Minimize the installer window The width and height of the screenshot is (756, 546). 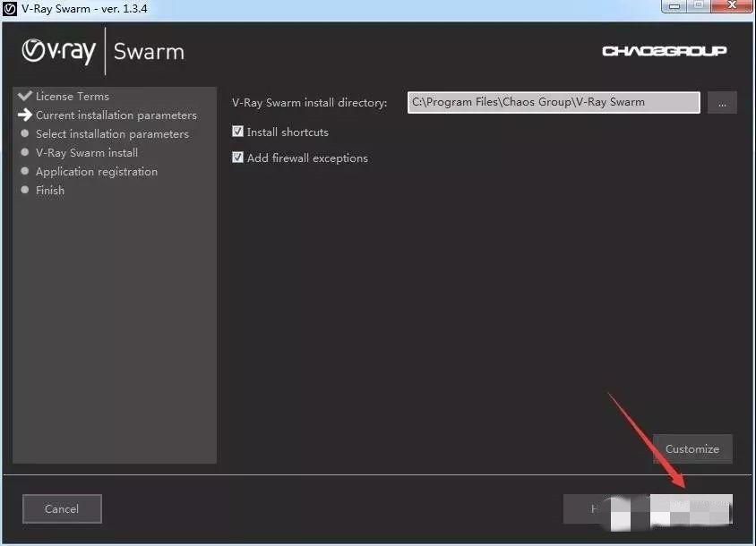point(671,5)
